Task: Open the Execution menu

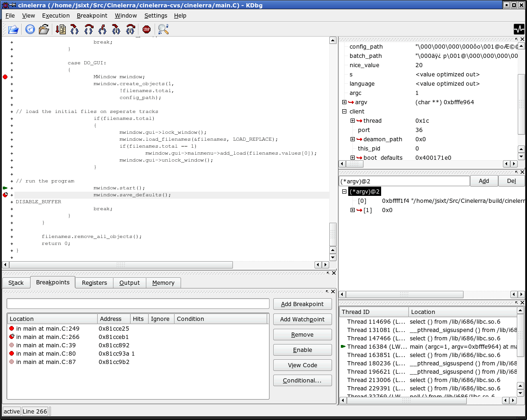Action: (56, 15)
